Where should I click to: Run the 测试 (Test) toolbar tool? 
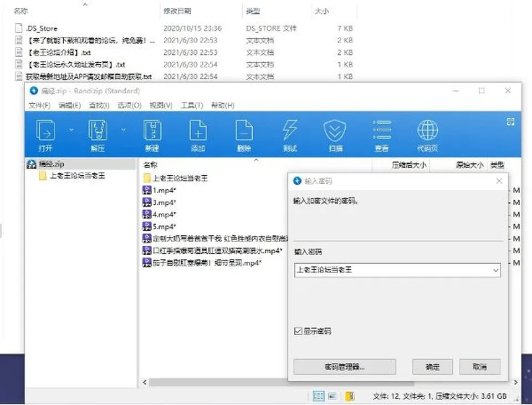pos(290,130)
